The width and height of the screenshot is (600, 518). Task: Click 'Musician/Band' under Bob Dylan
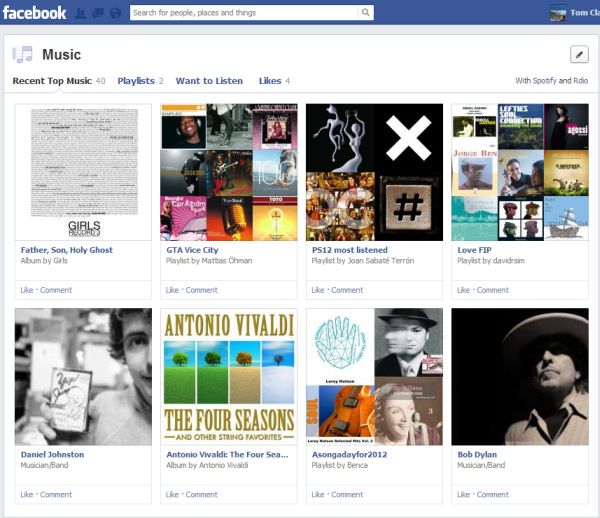pos(481,465)
